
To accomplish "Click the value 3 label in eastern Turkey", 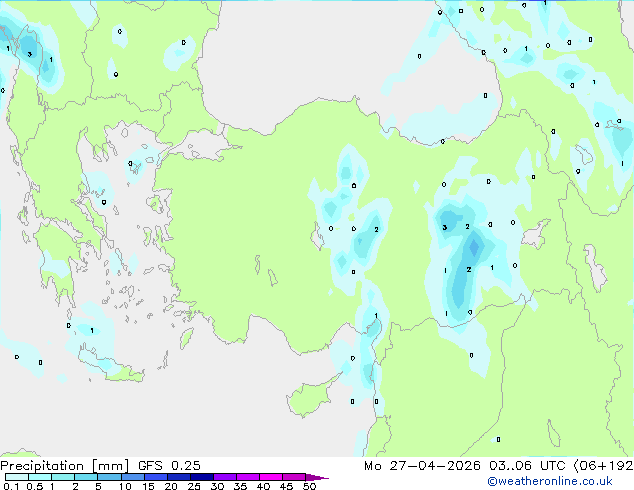I will click(x=444, y=228).
